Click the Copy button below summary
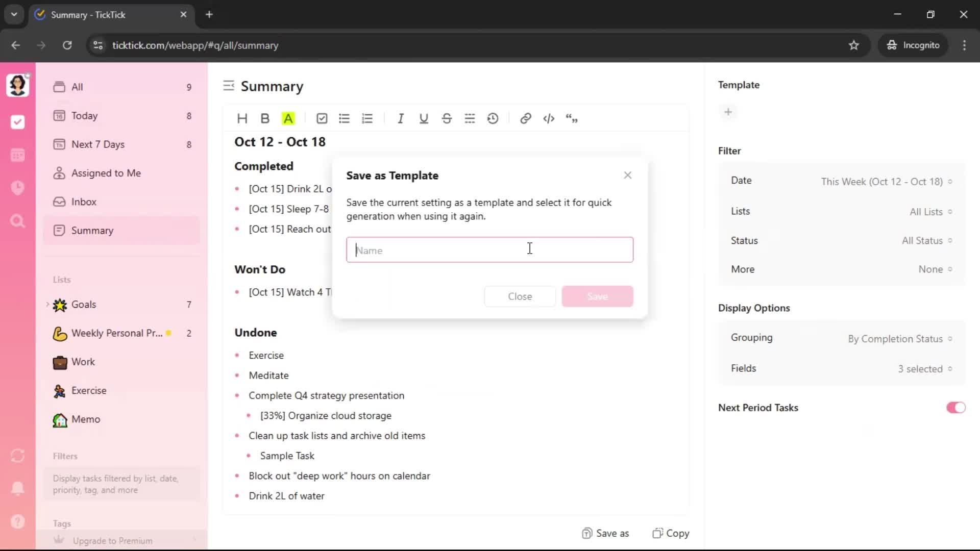This screenshot has width=980, height=551. 671,533
